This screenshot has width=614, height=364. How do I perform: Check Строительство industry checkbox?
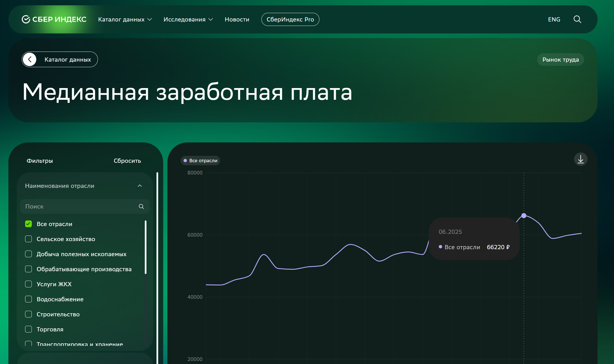click(28, 314)
